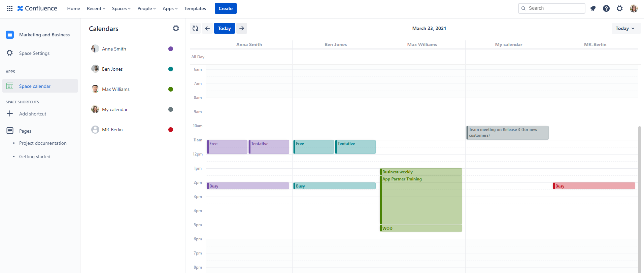Toggle Anna Smith calendar purple dot
This screenshot has height=273, width=644.
click(171, 49)
